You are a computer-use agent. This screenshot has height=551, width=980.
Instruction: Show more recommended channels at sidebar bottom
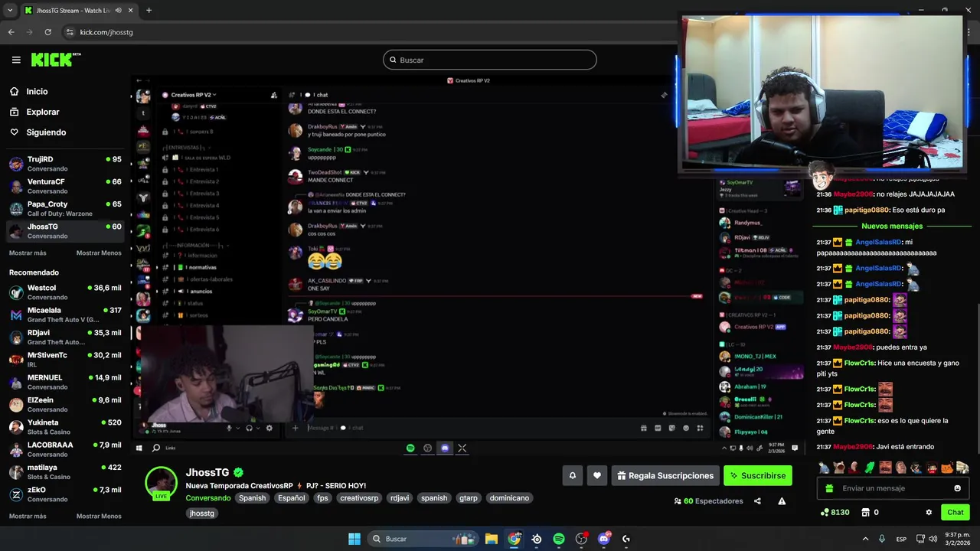point(28,517)
